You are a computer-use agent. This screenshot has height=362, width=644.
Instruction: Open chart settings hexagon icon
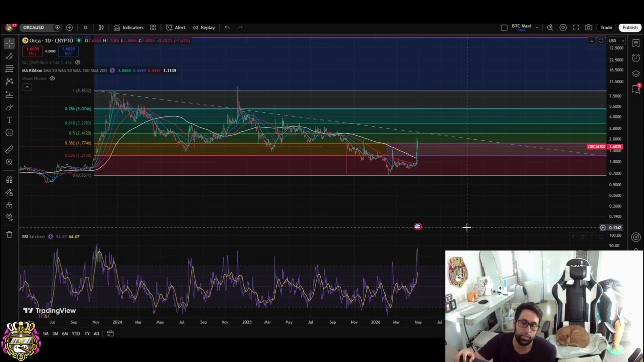pyautogui.click(x=563, y=27)
